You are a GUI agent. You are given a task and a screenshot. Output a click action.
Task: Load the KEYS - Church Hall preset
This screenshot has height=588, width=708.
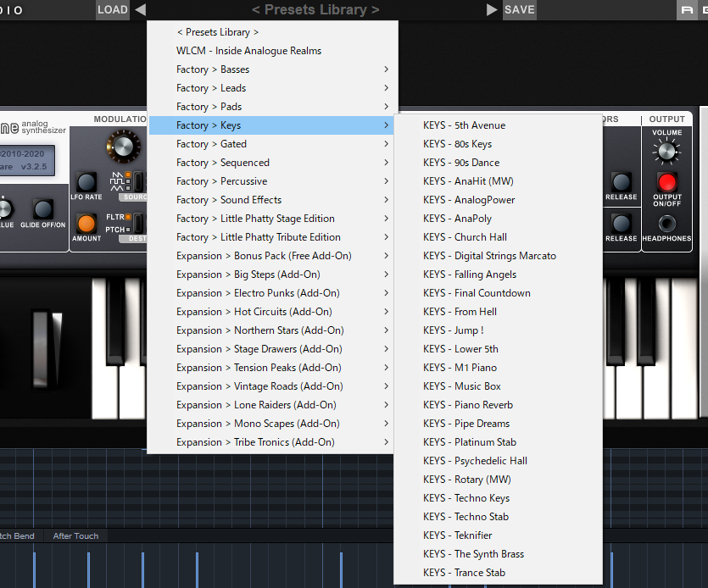pyautogui.click(x=499, y=237)
